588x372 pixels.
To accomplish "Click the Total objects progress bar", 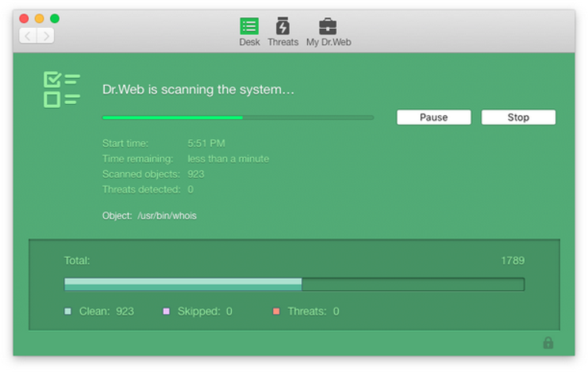I will [294, 284].
